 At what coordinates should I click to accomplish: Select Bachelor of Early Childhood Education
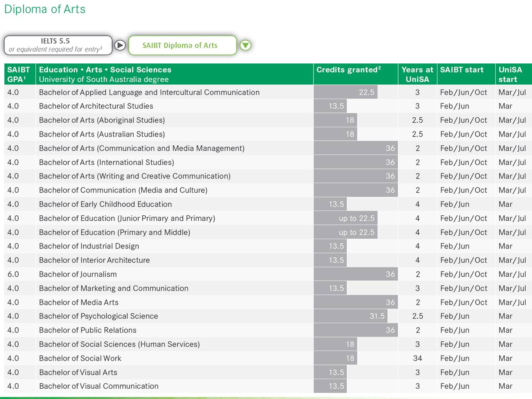[x=105, y=204]
